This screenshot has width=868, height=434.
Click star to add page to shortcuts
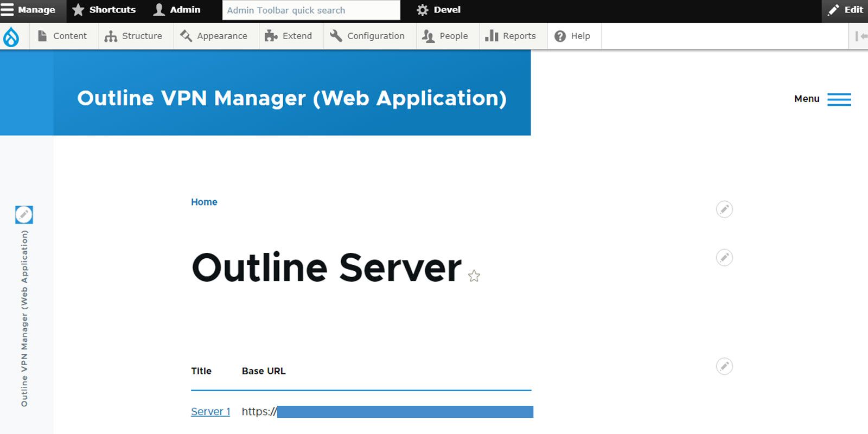474,276
